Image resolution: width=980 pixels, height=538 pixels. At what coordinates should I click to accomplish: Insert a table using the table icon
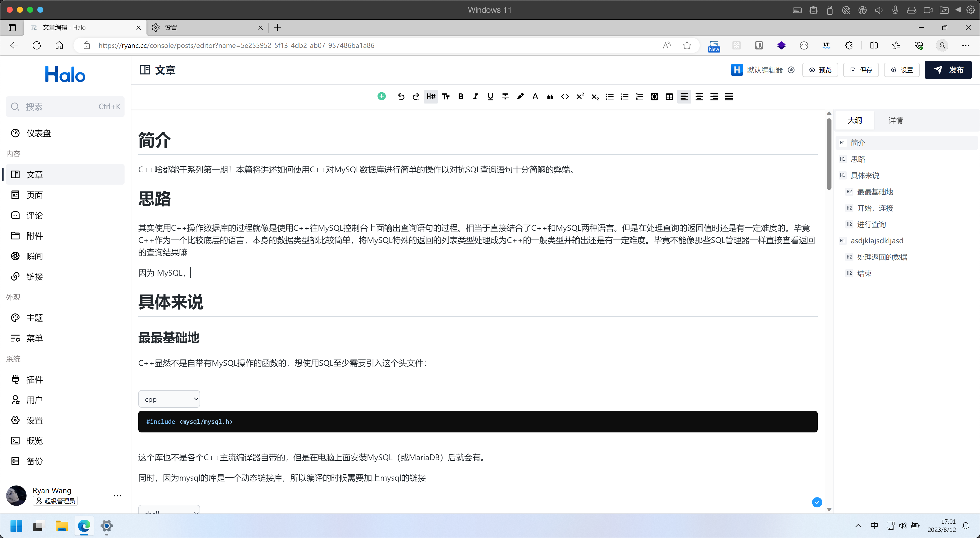[669, 97]
